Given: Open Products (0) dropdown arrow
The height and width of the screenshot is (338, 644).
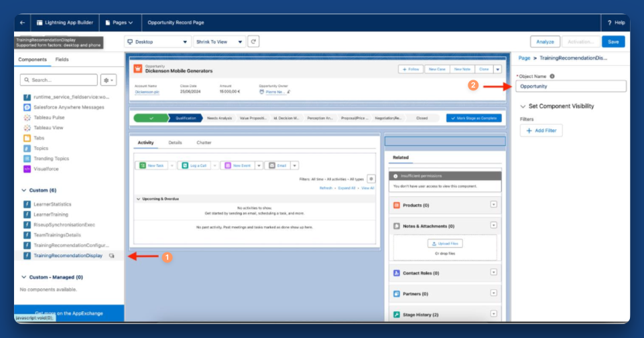Looking at the screenshot, I should tap(494, 204).
